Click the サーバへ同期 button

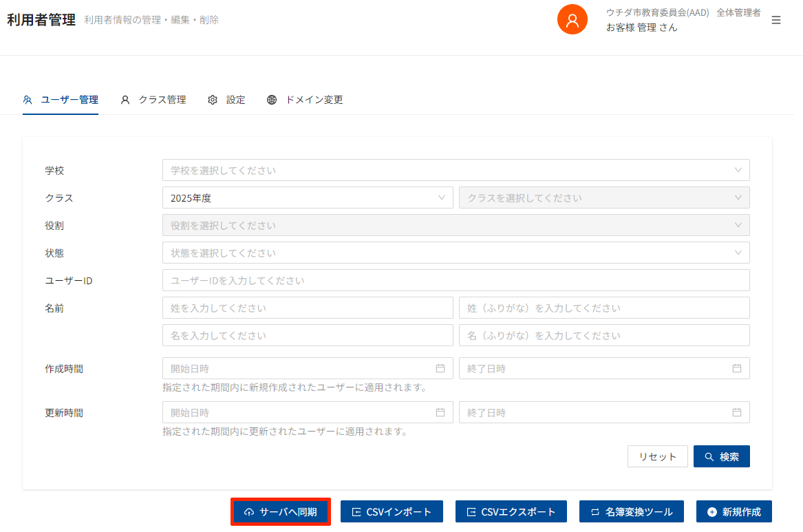coord(281,512)
